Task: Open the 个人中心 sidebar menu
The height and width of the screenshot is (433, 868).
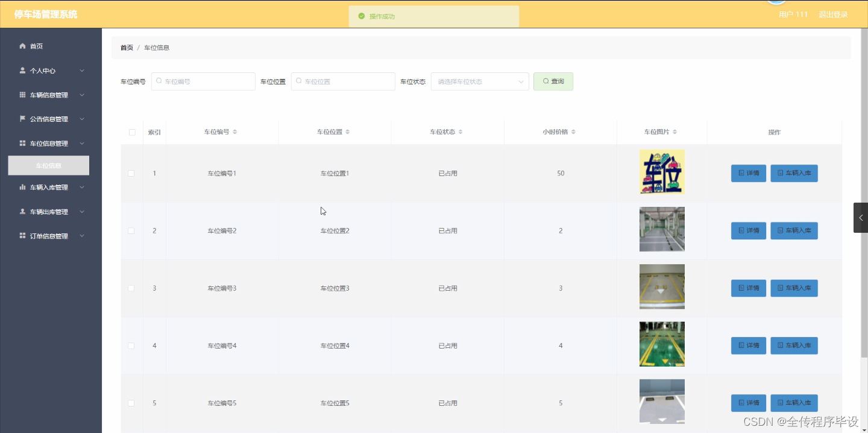Action: [x=51, y=71]
